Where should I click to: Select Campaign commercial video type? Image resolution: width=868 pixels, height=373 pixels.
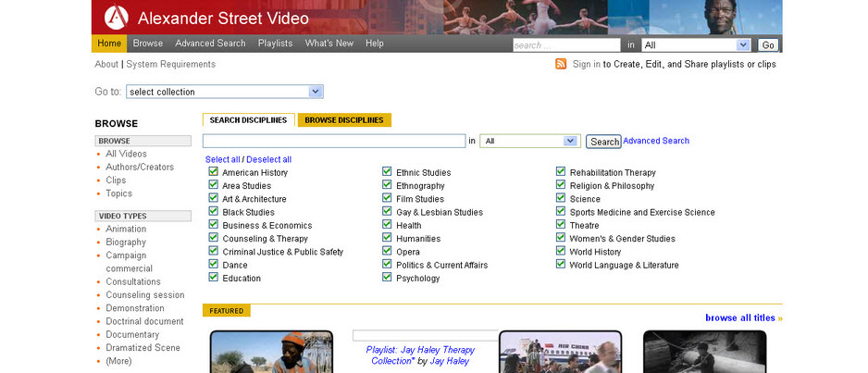pos(129,262)
